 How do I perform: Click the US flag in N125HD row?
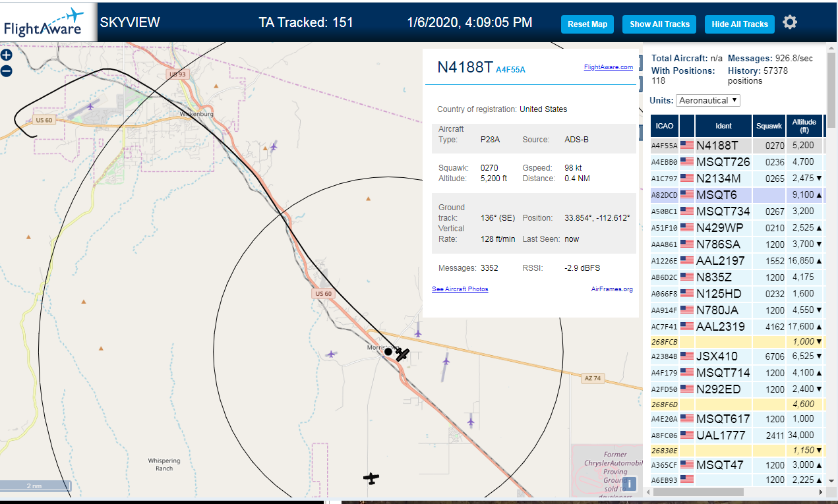687,294
